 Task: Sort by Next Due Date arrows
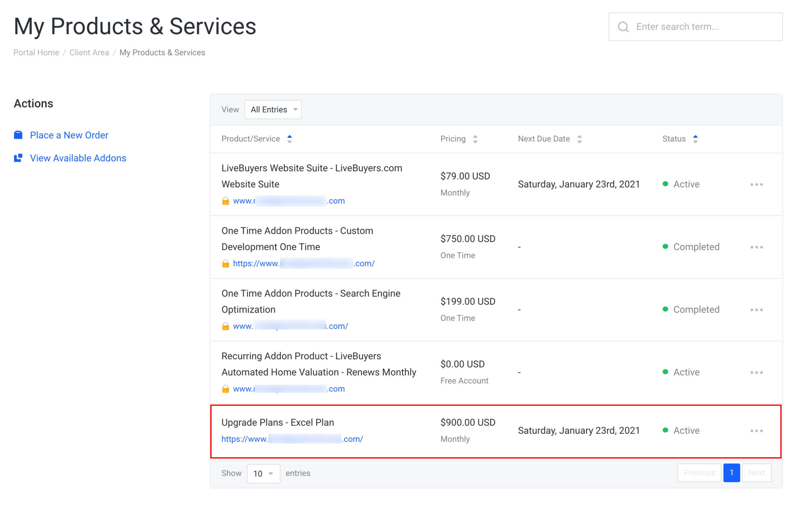tap(579, 139)
